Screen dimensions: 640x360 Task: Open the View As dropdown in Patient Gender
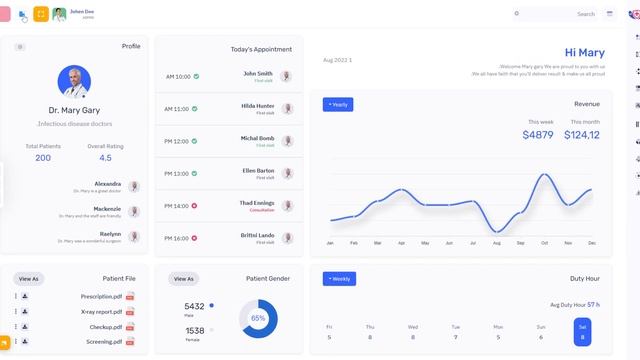(184, 279)
